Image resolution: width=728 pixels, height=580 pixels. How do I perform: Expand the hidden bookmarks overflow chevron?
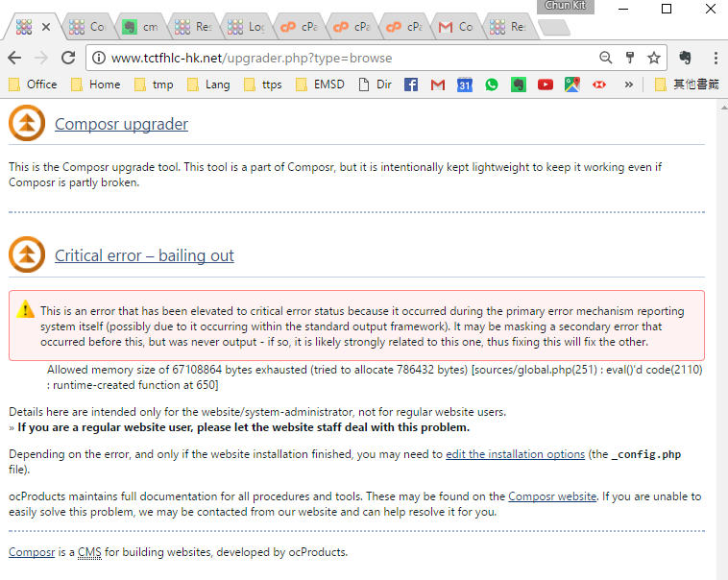pyautogui.click(x=628, y=85)
